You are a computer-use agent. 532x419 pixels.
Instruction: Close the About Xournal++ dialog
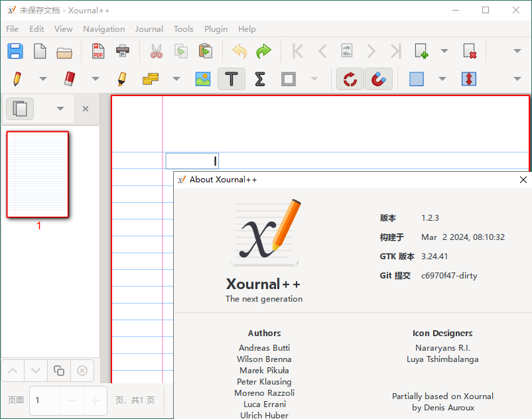pos(523,179)
